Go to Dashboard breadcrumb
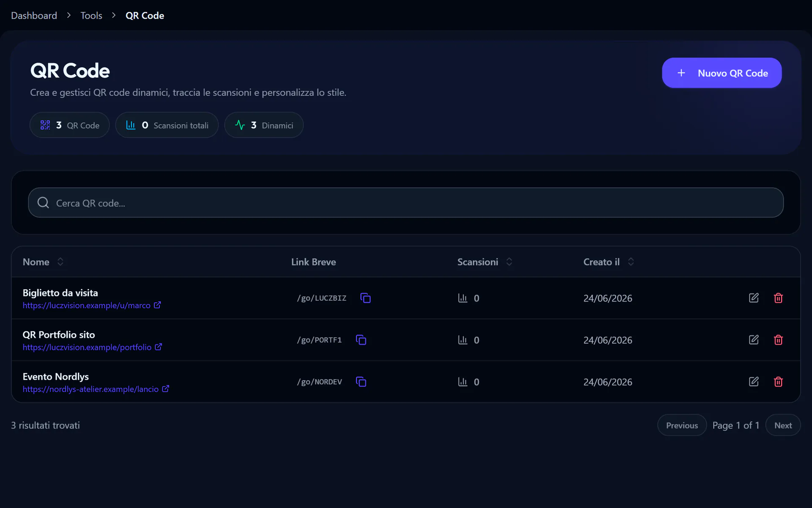812x508 pixels. (x=34, y=16)
